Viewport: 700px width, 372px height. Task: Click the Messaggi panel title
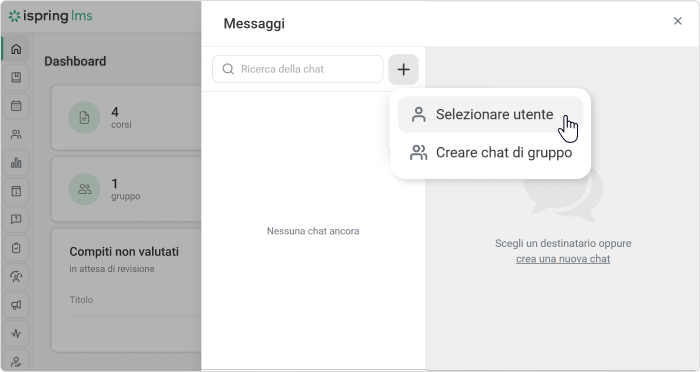(254, 24)
